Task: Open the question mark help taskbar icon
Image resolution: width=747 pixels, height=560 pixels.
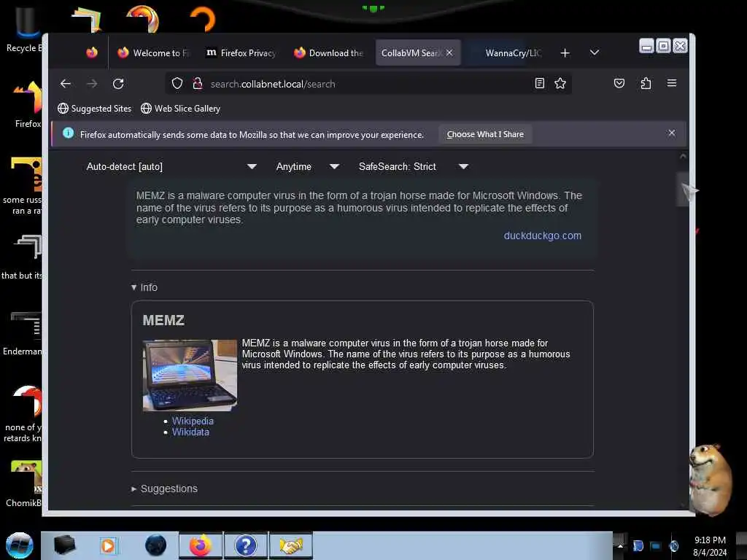Action: coord(245,545)
